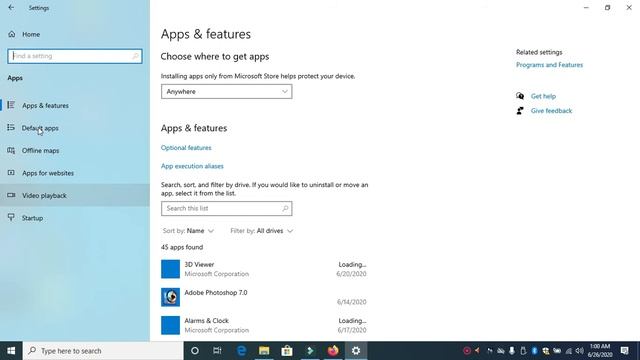The image size is (640, 360).
Task: Open App execution aliases link
Action: [192, 166]
